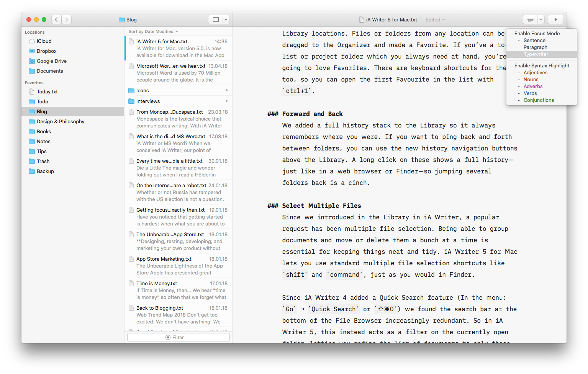
Task: Open Every time we...die a little.txt
Action: [179, 168]
